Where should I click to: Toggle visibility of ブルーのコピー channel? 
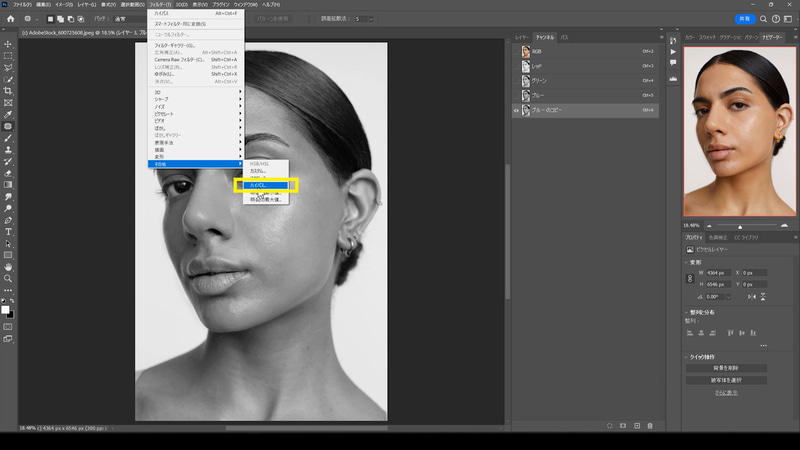(x=516, y=110)
